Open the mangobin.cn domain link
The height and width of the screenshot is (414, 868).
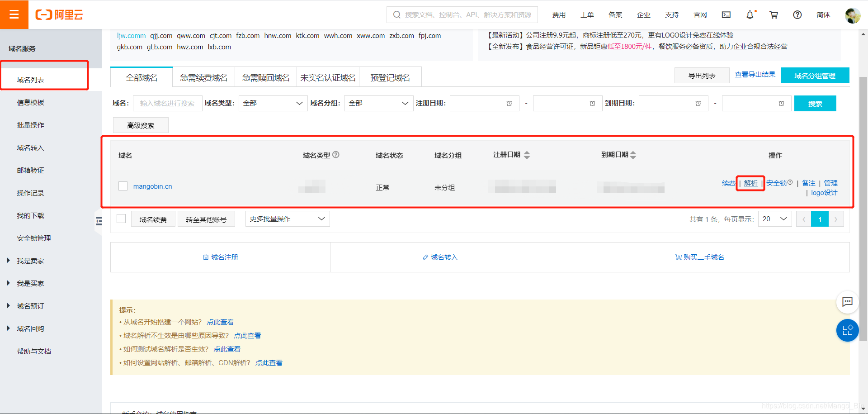pyautogui.click(x=152, y=186)
